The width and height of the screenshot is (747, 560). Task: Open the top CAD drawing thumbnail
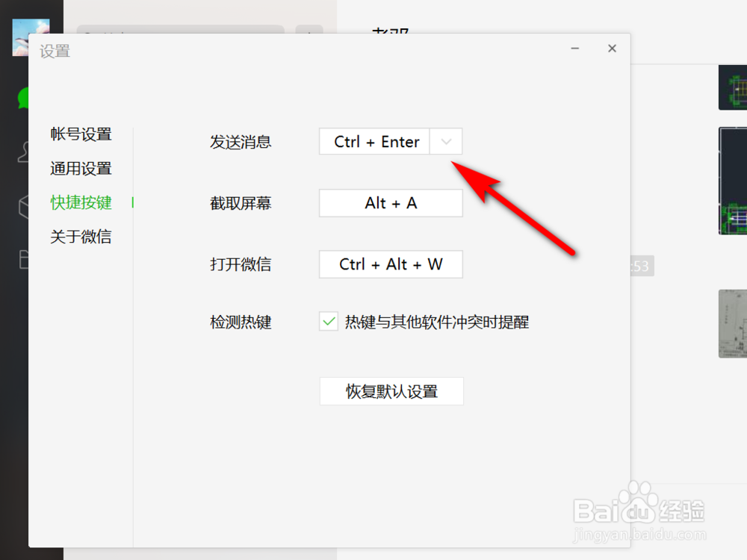735,87
